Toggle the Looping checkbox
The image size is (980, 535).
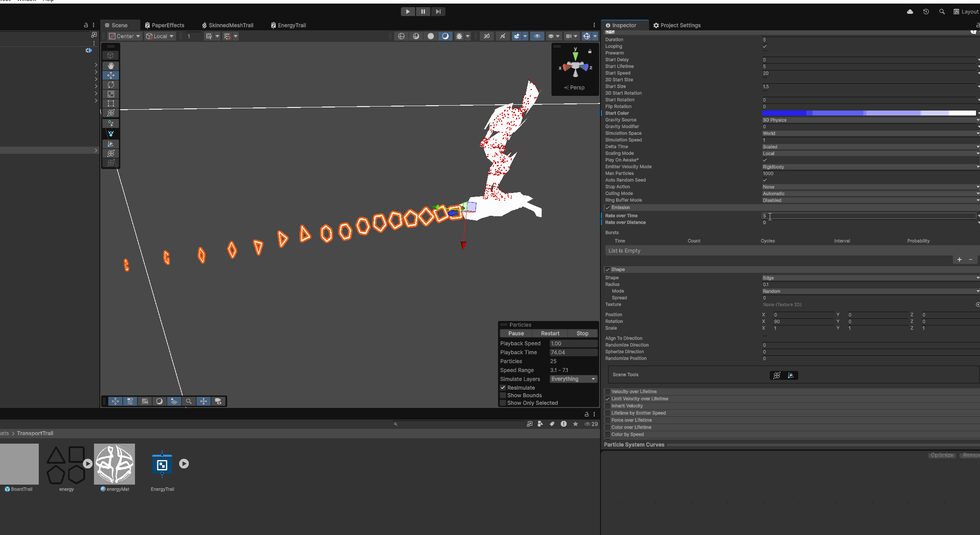(765, 46)
